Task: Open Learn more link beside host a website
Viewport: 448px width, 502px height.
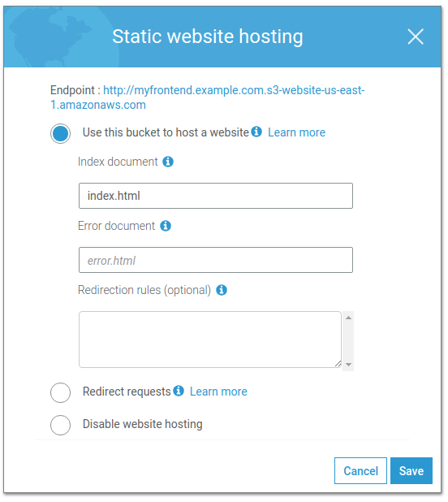Action: (296, 132)
